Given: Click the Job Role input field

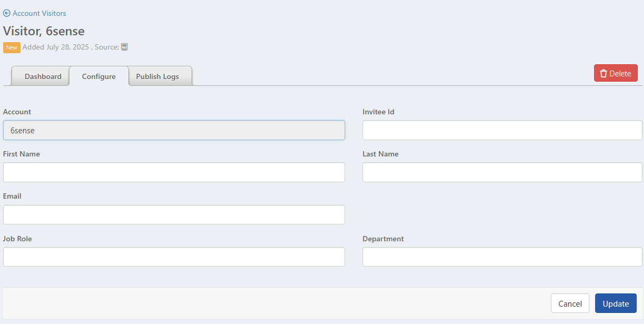Looking at the screenshot, I should [x=174, y=257].
